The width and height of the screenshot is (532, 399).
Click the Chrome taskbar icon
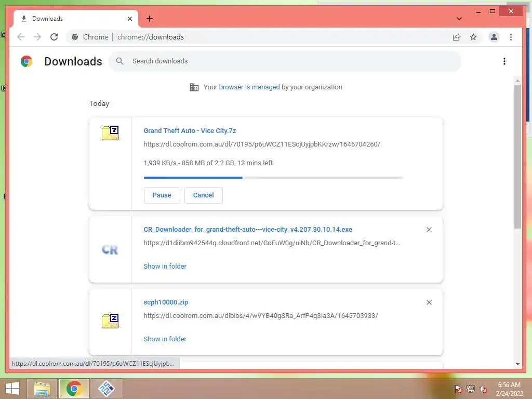[74, 389]
